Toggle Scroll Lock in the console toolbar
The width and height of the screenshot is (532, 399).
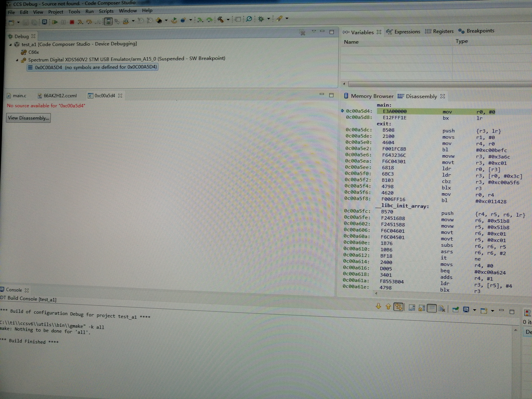[x=422, y=308]
